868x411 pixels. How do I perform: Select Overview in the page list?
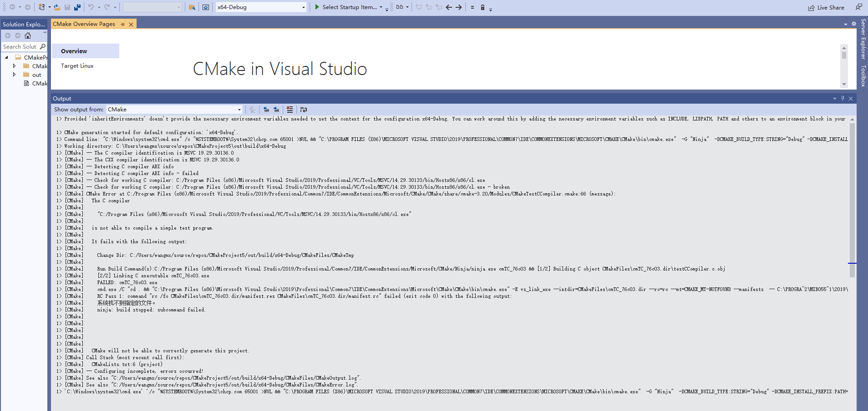[x=86, y=51]
